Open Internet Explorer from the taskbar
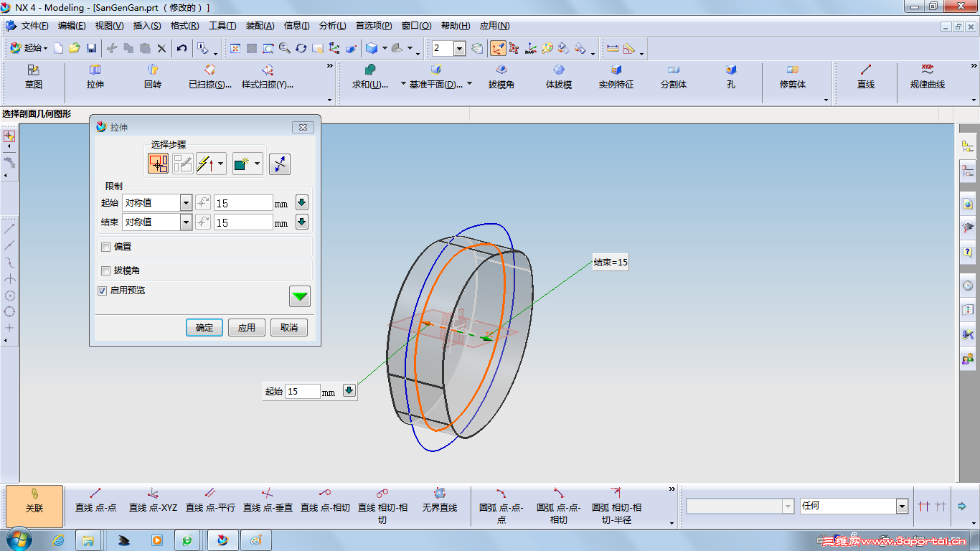The width and height of the screenshot is (980, 551). coord(59,540)
